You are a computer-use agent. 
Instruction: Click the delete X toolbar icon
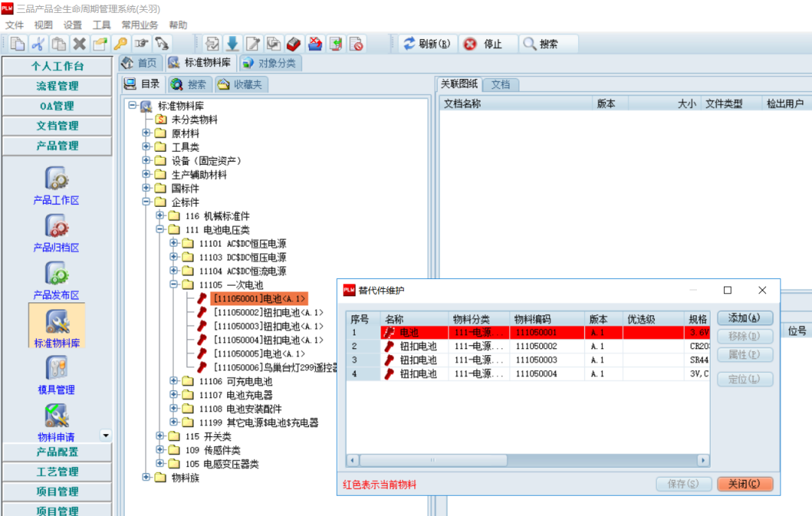pos(79,44)
